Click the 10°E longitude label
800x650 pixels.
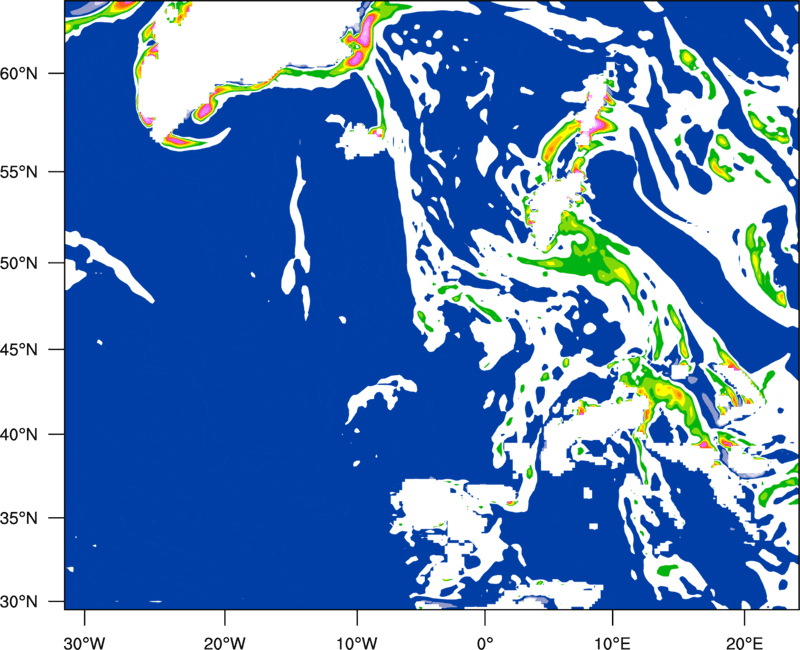(612, 643)
